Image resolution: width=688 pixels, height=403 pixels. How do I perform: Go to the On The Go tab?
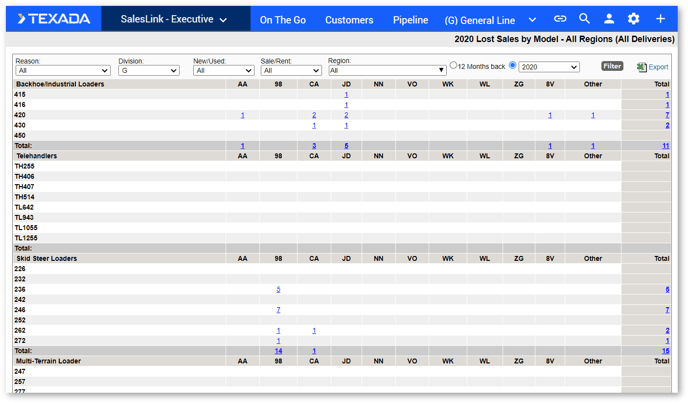[x=283, y=20]
